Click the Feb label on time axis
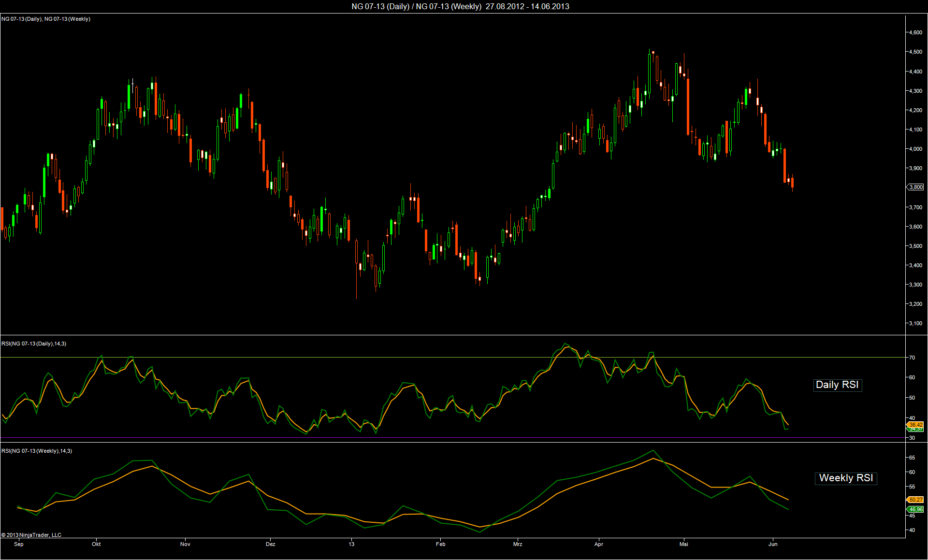The image size is (928, 560). (x=440, y=544)
